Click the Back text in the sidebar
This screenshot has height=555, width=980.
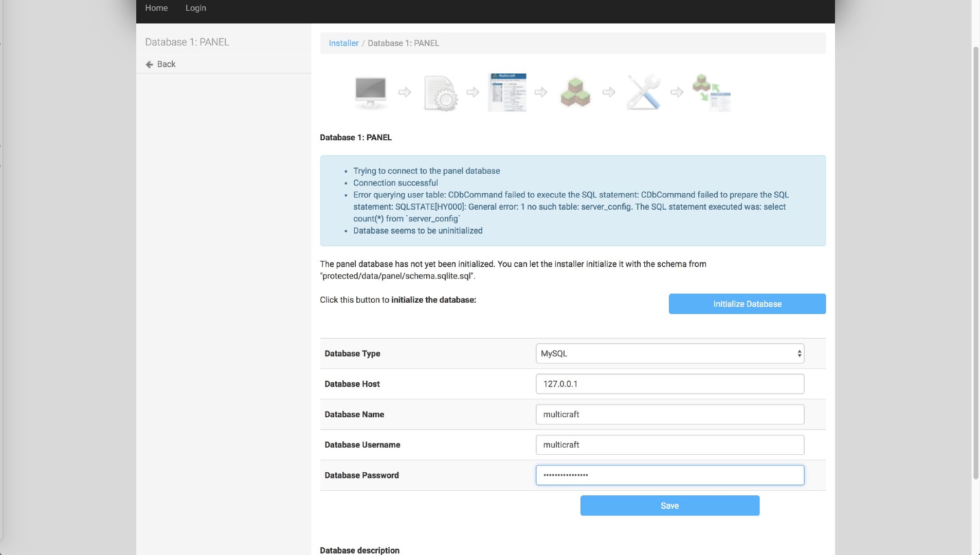point(166,64)
